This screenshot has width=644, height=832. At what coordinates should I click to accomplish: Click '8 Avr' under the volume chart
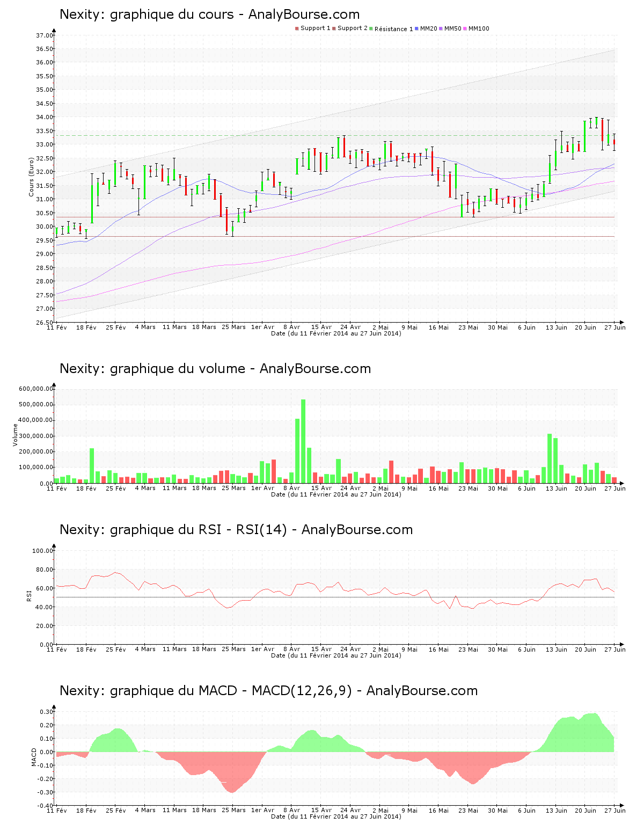point(292,488)
